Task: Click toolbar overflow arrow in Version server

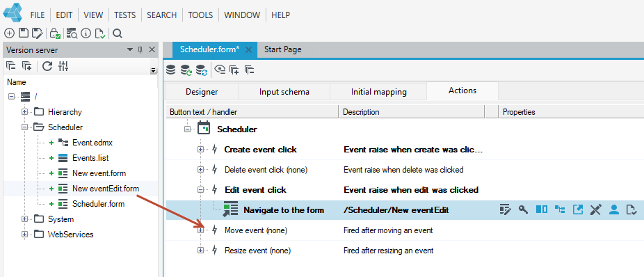Action: [154, 70]
